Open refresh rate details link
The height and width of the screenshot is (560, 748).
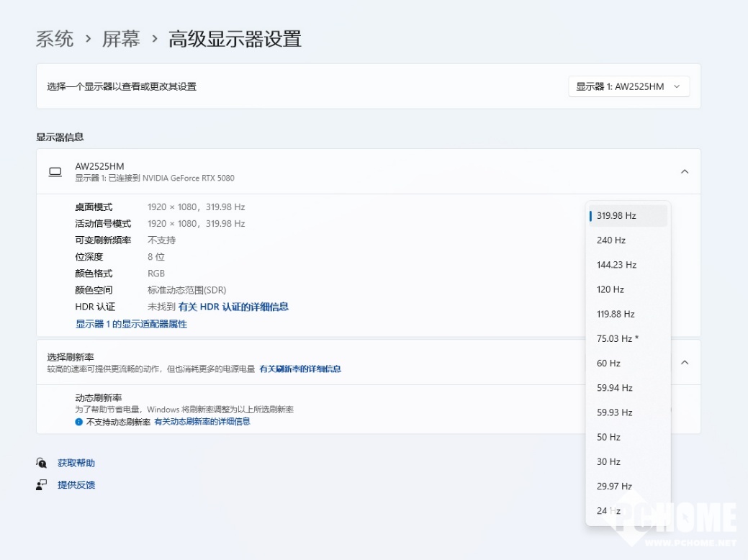tap(300, 369)
